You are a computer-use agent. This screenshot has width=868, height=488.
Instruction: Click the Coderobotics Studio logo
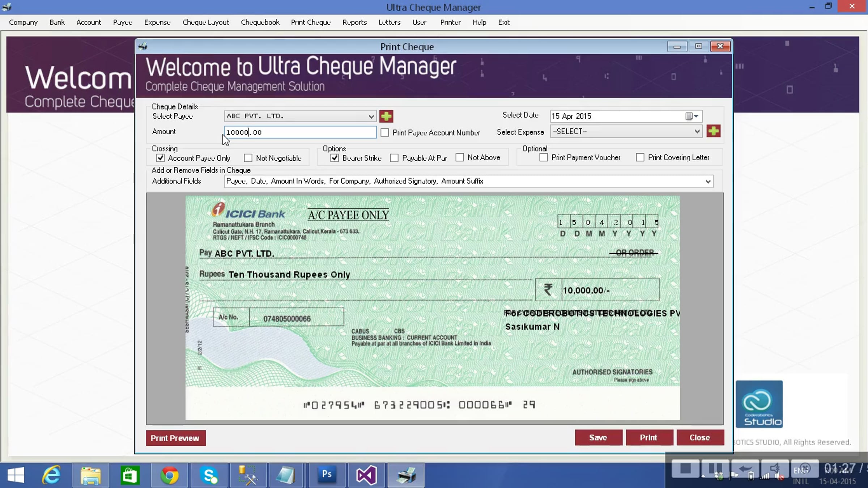coord(759,404)
